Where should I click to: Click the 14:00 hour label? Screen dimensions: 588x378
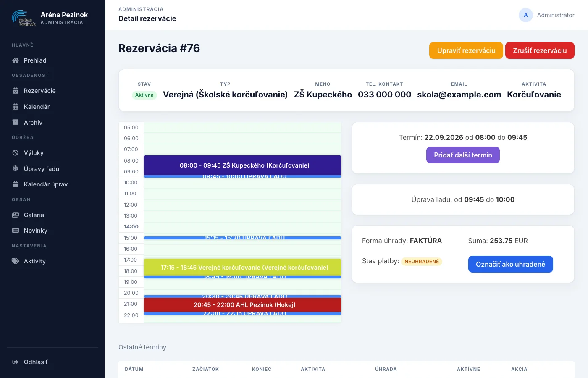(x=131, y=227)
